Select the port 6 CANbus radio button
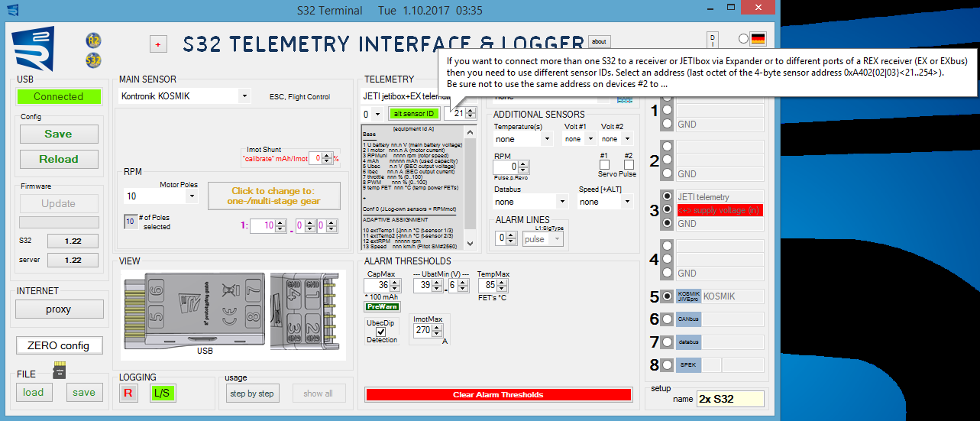The width and height of the screenshot is (980, 421). click(x=667, y=319)
